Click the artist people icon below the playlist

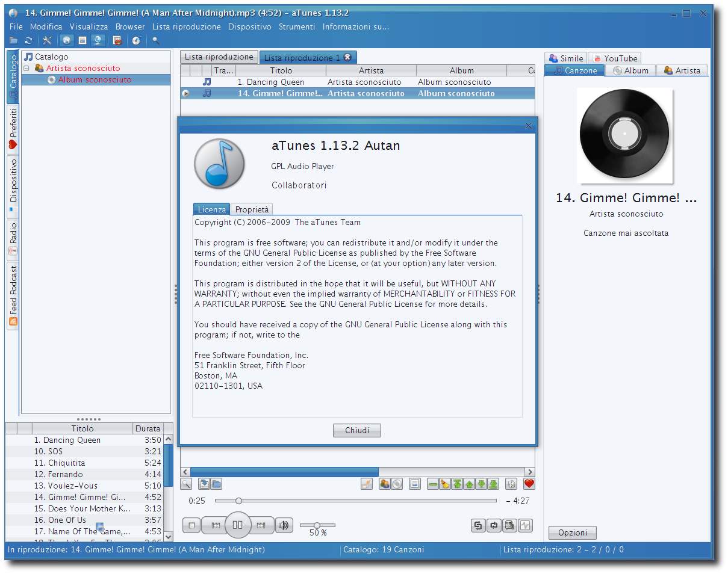click(385, 484)
